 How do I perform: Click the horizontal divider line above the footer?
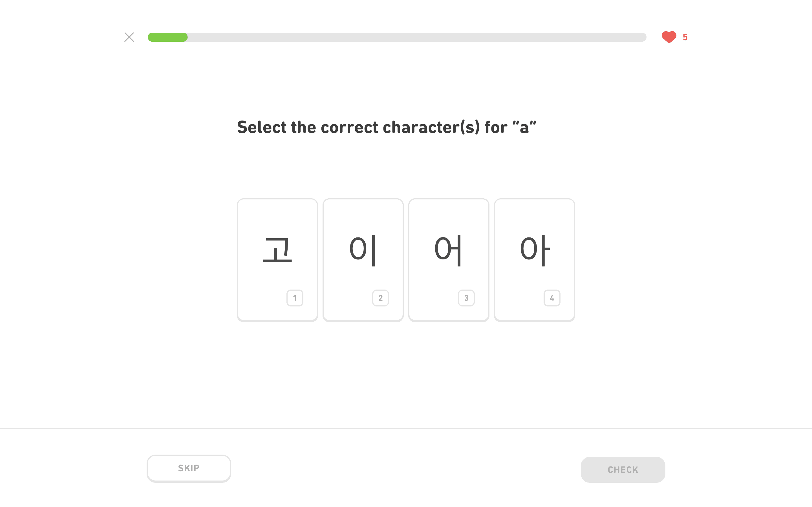[x=406, y=428]
